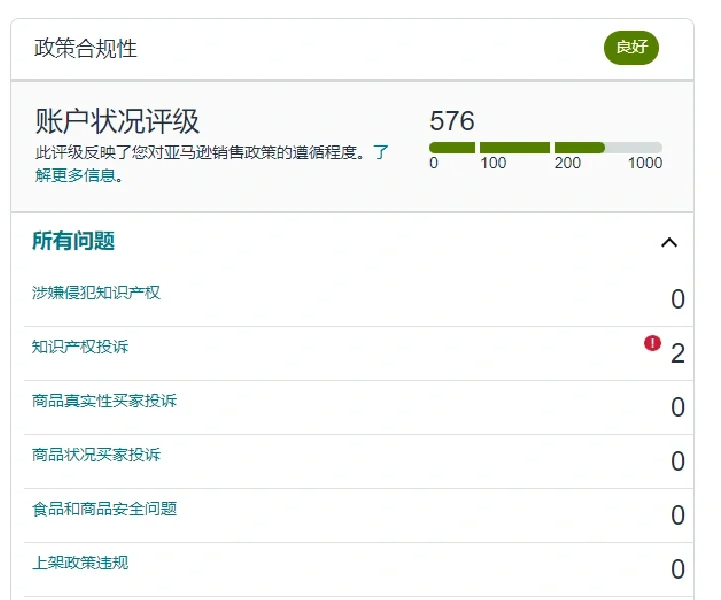This screenshot has height=600, width=721.
Task: Click the 账户状况评级 heading
Action: [x=117, y=121]
